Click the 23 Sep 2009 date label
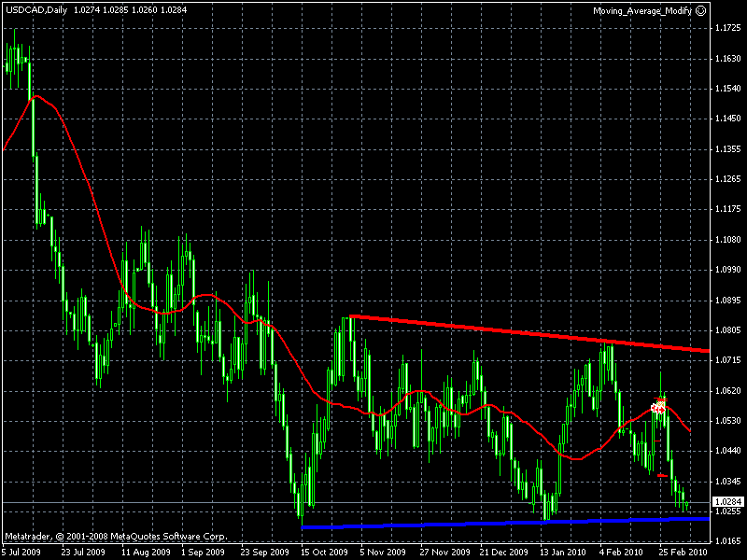Screen dimensions: 747x560 click(x=265, y=553)
